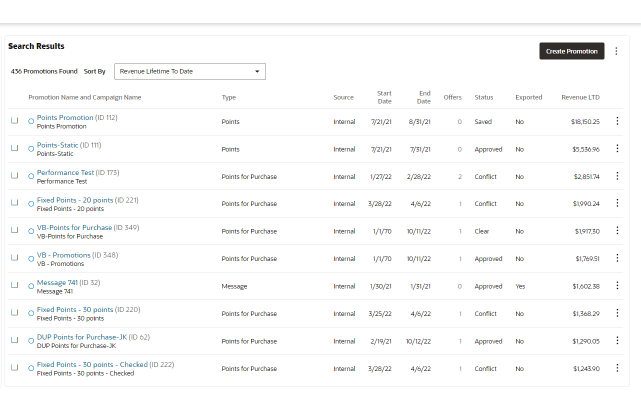641x398 pixels.
Task: Click the circle icon beside Points Promotion
Action: (x=31, y=121)
